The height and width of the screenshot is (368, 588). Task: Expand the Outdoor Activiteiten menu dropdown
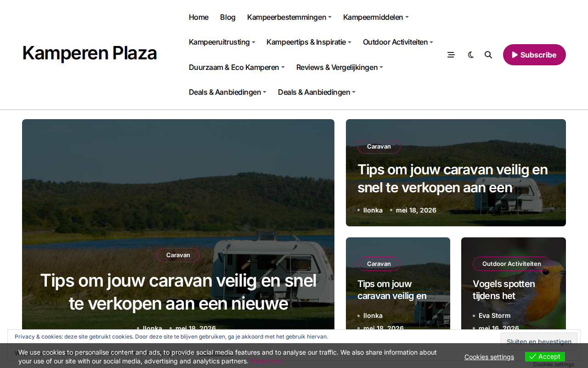(398, 42)
